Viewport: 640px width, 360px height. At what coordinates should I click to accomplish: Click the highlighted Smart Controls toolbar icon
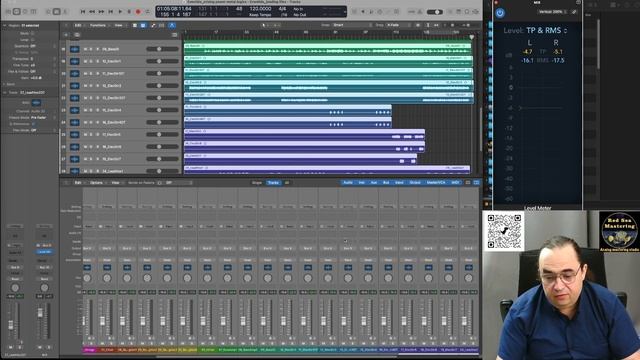[56, 12]
